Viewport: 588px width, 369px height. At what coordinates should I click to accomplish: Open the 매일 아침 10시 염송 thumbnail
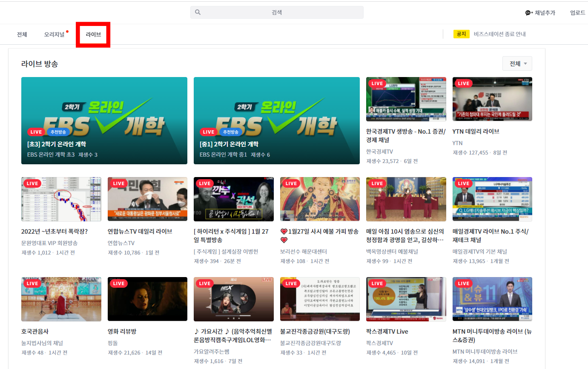tap(406, 199)
